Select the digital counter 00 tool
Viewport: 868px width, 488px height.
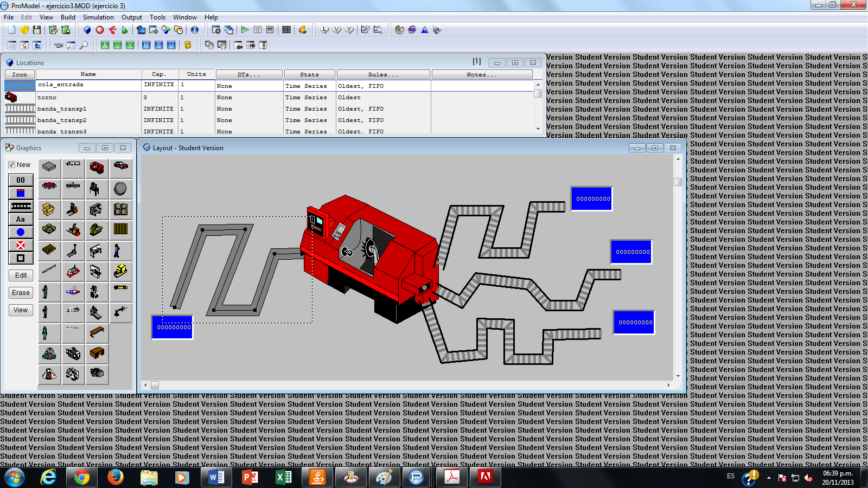click(20, 179)
